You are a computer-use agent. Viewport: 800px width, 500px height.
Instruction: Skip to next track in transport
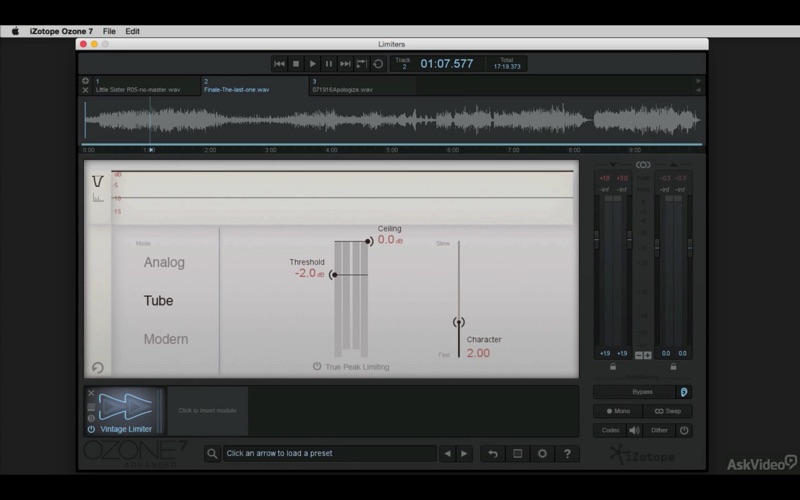click(x=345, y=64)
